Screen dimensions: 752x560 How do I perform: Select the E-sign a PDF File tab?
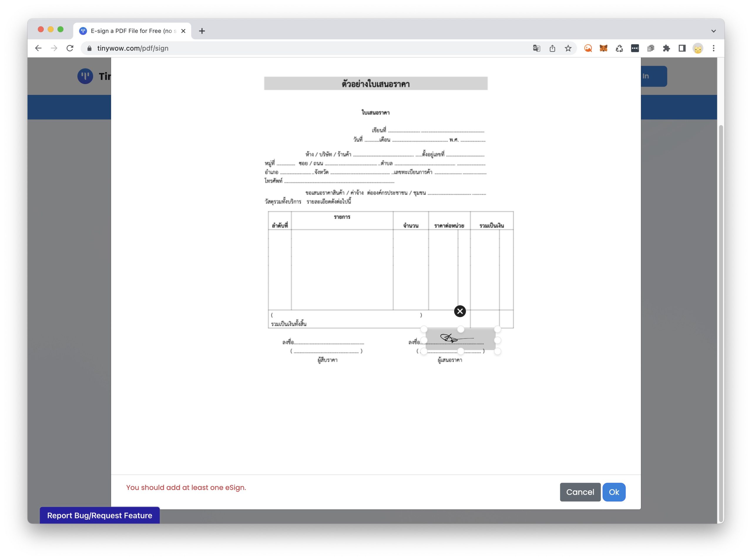(132, 31)
